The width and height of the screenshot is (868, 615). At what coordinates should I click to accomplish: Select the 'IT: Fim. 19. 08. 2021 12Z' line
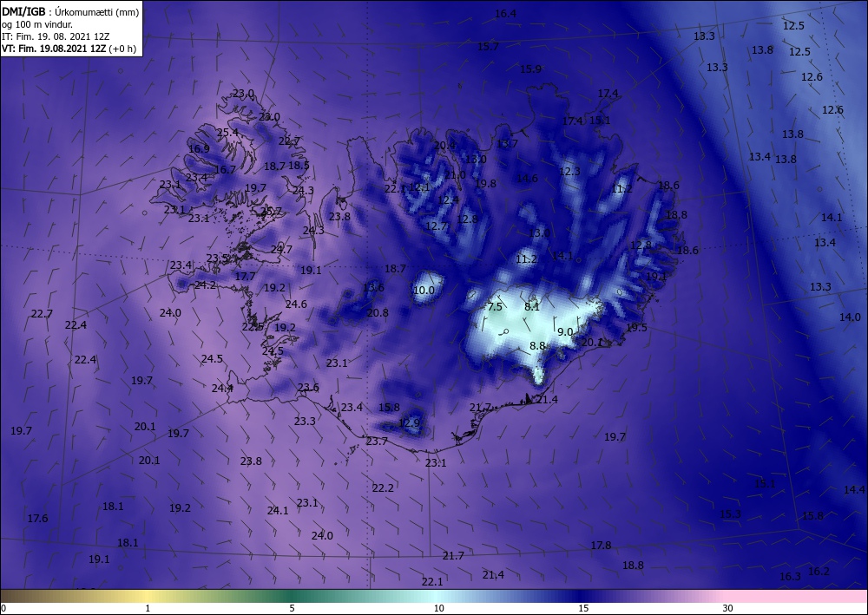(56, 36)
